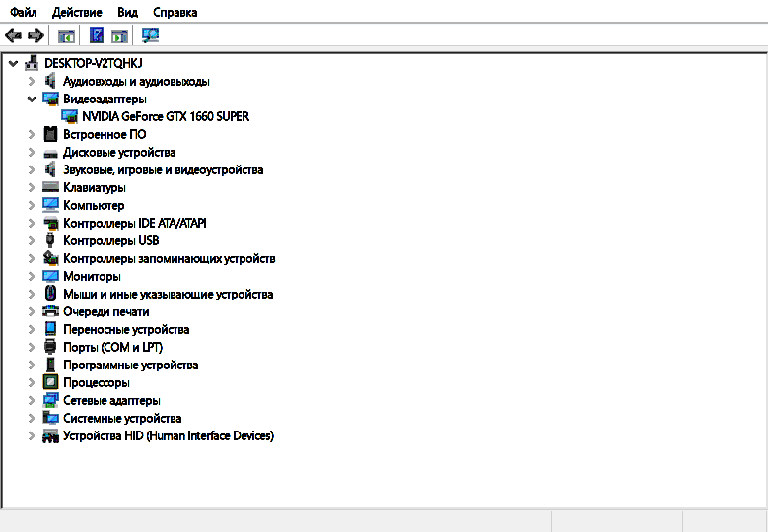Click the Контроллеры запоминающих устройств icon

51,258
